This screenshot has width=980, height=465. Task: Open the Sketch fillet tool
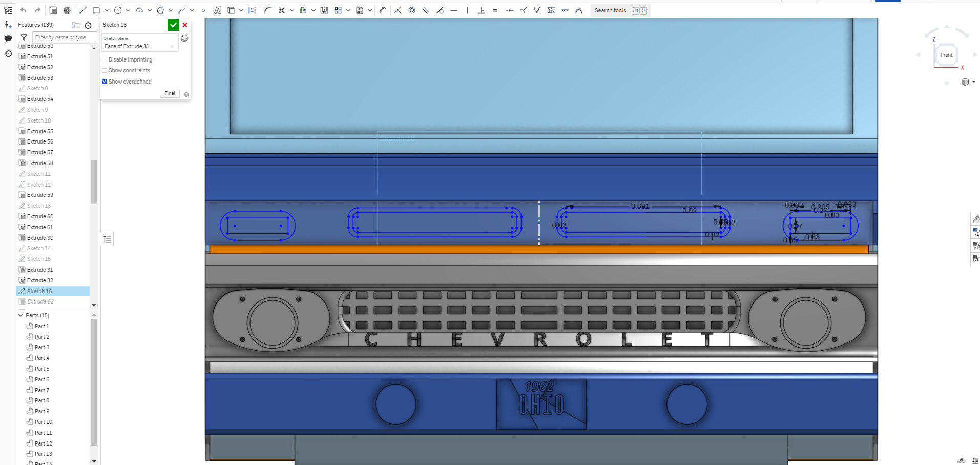click(x=268, y=10)
